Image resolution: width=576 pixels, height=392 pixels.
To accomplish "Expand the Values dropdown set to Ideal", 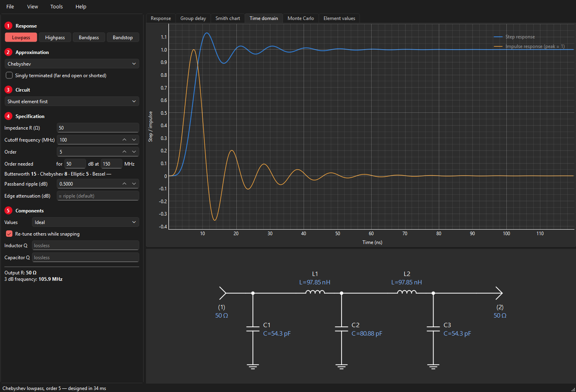I will [x=86, y=222].
